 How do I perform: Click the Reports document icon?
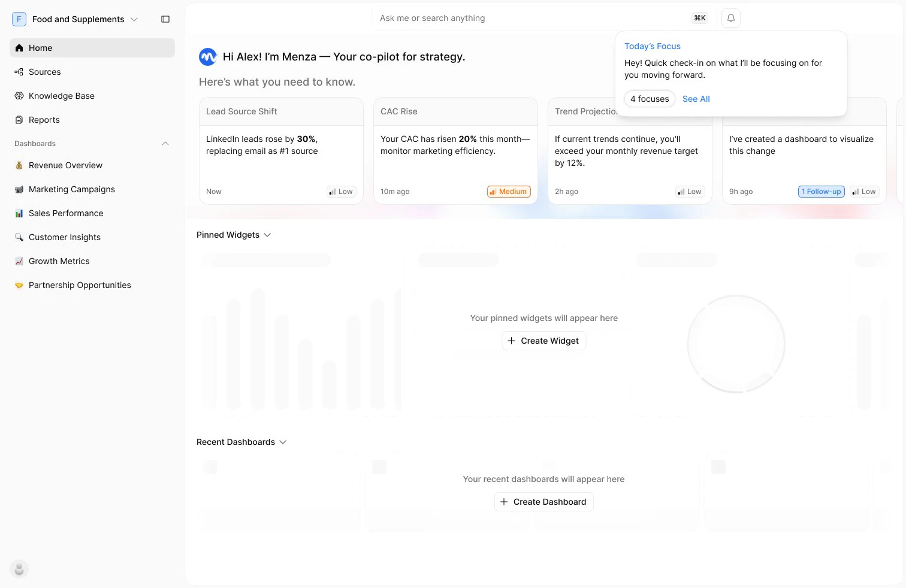click(x=19, y=120)
